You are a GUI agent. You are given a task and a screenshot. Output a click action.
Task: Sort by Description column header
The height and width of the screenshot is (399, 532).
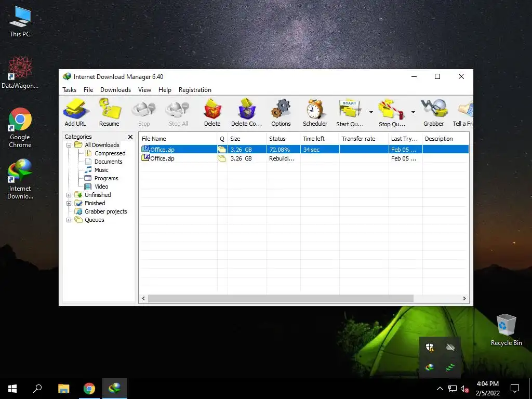445,139
